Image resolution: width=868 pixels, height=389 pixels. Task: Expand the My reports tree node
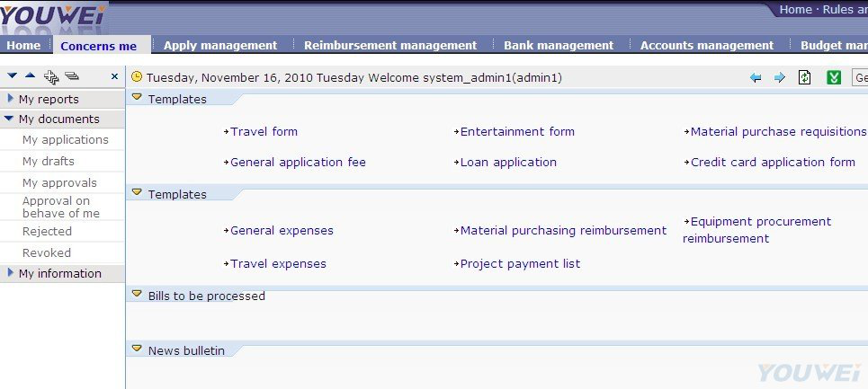[x=11, y=98]
